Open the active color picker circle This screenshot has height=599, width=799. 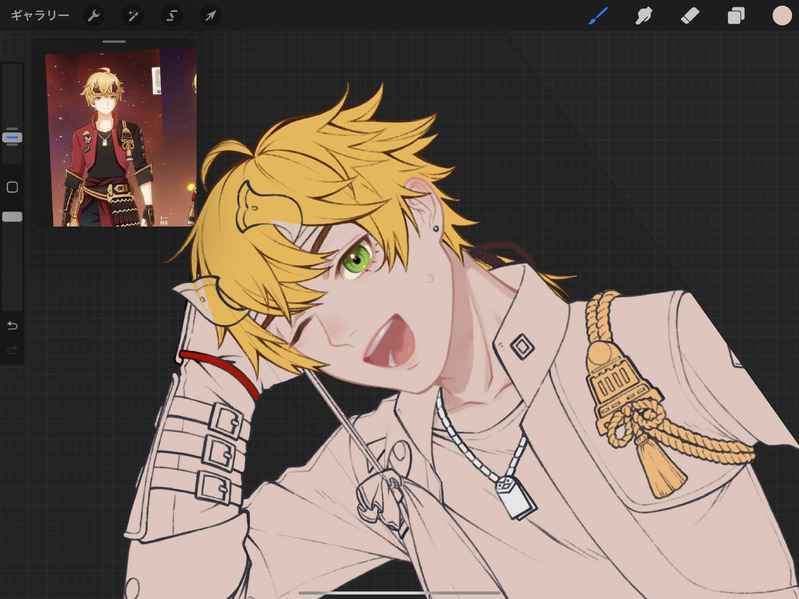[782, 16]
